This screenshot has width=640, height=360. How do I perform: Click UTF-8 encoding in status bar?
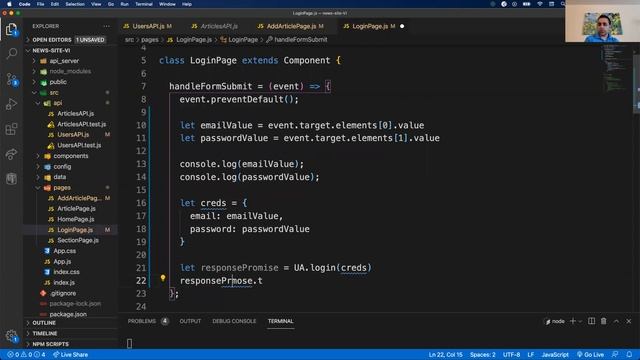click(511, 355)
